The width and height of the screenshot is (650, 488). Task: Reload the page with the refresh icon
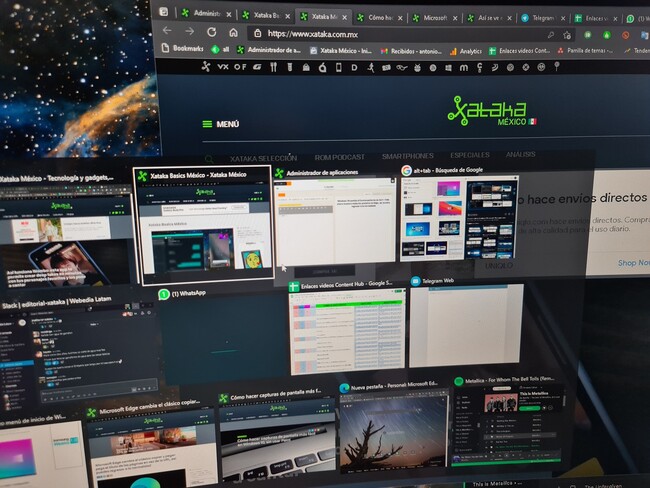coord(212,32)
